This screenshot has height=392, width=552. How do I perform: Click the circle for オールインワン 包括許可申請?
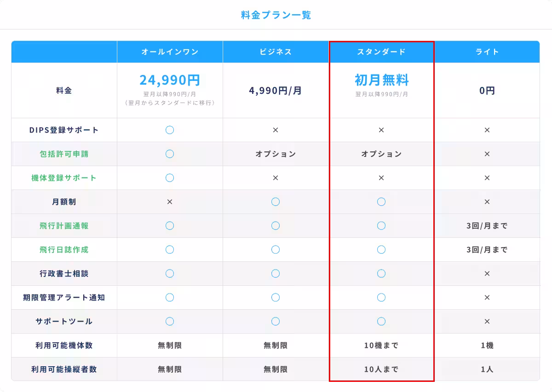pyautogui.click(x=170, y=154)
